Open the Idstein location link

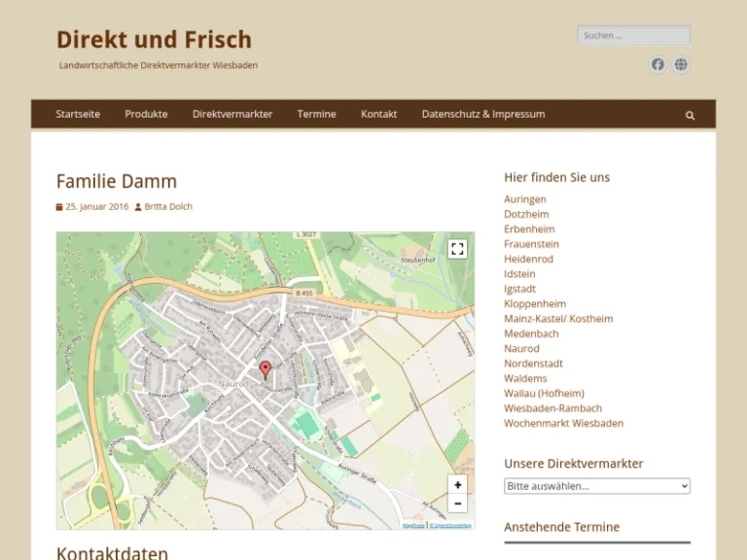[x=519, y=274]
